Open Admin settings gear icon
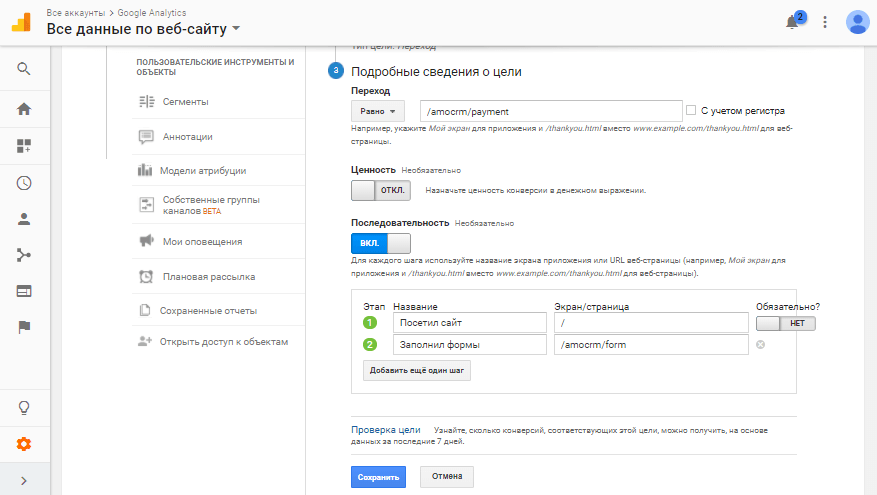877x495 pixels. click(24, 444)
